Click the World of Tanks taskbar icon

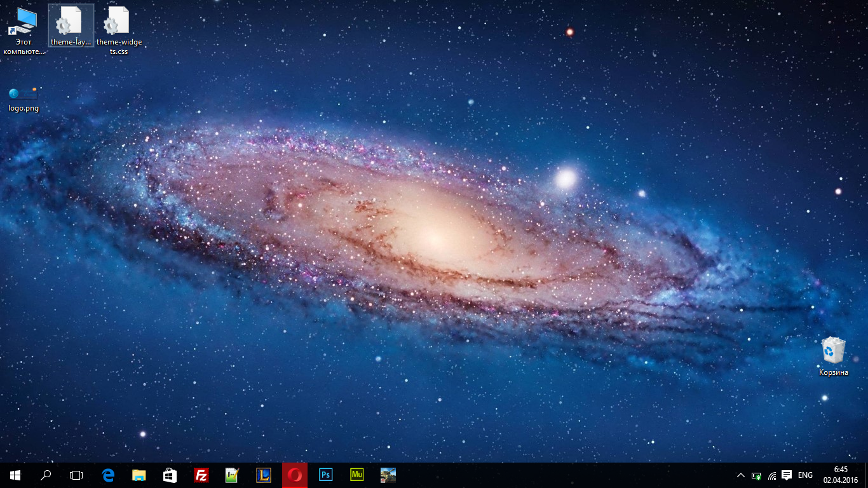coord(388,475)
